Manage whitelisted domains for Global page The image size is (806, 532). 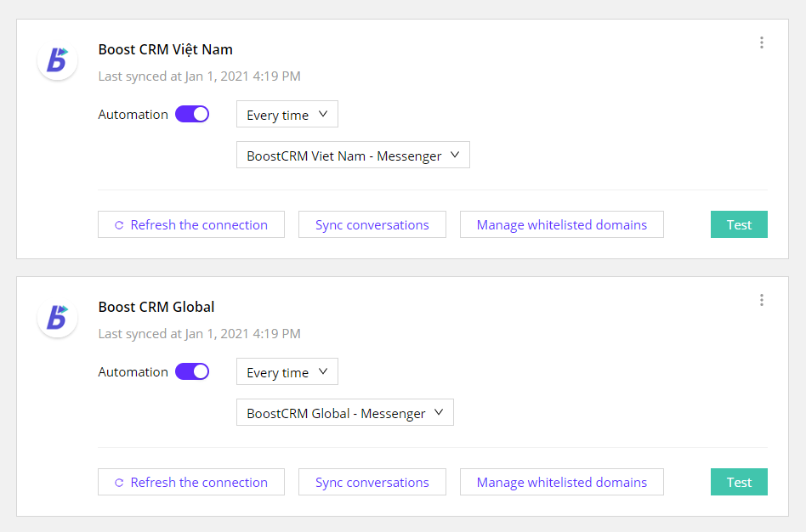(x=562, y=482)
